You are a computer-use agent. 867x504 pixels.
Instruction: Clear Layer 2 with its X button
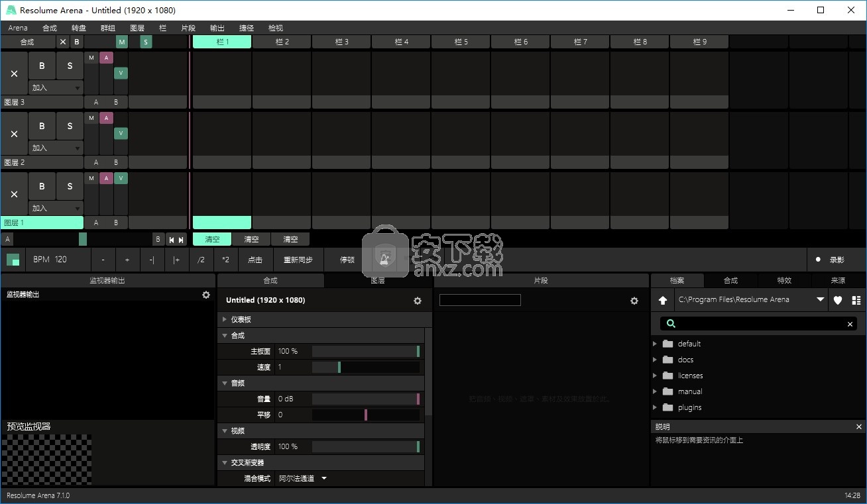[x=14, y=134]
